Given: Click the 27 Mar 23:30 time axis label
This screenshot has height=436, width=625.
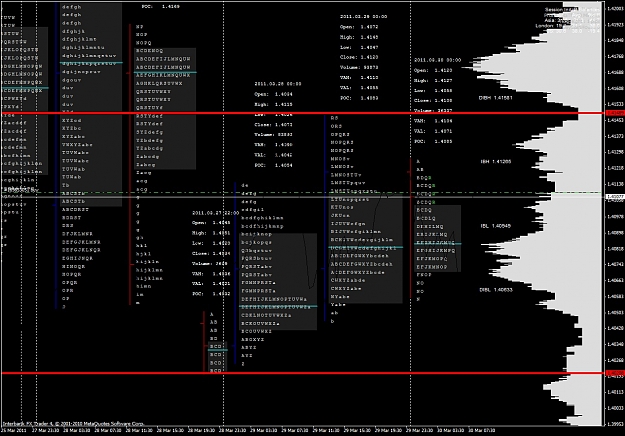Looking at the screenshot, I should click(45, 430).
